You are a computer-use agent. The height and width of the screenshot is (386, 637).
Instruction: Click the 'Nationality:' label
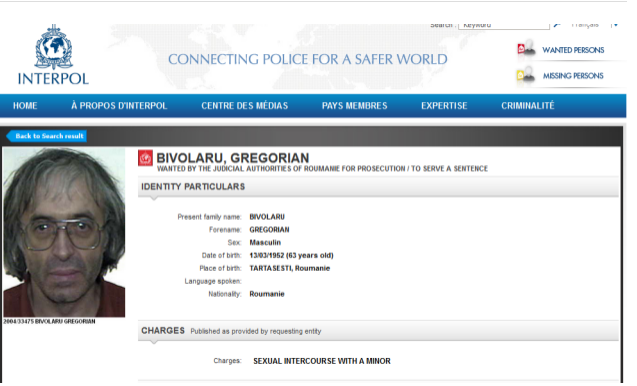tap(225, 294)
